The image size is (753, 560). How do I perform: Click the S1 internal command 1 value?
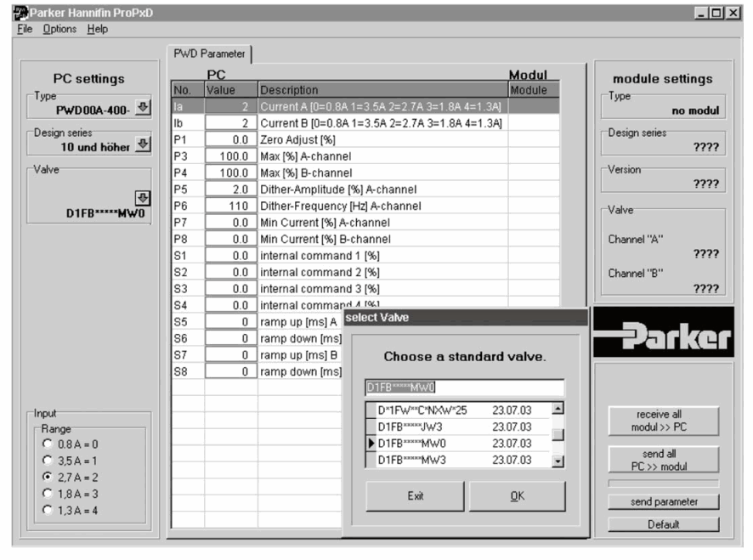coord(230,256)
